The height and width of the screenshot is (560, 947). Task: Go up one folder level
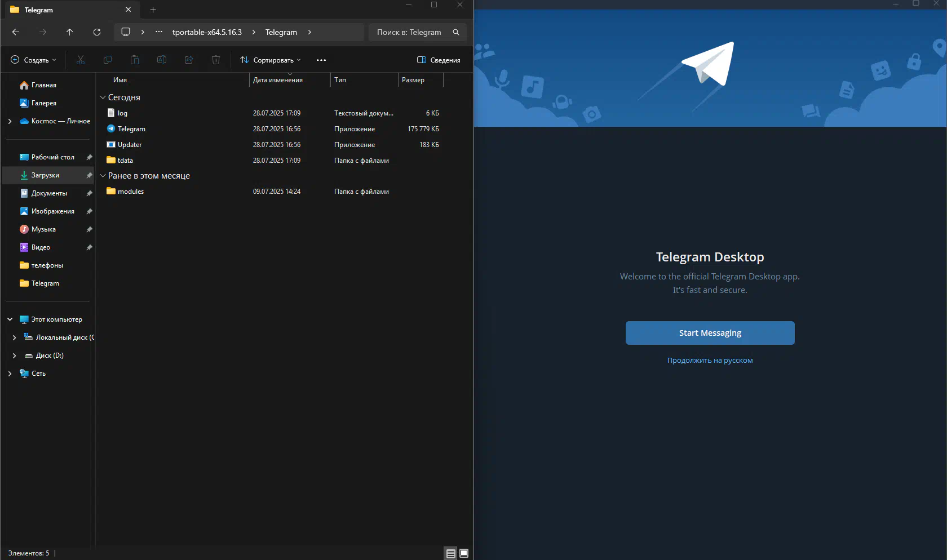(70, 32)
